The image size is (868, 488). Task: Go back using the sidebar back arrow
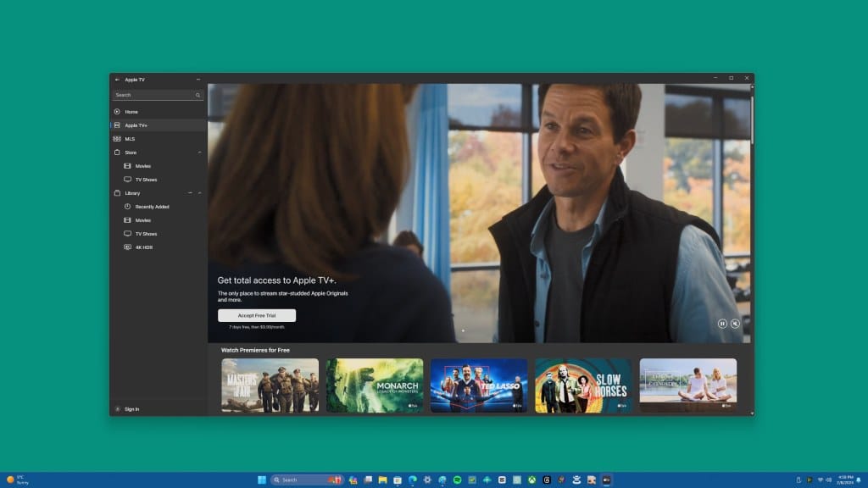click(117, 80)
